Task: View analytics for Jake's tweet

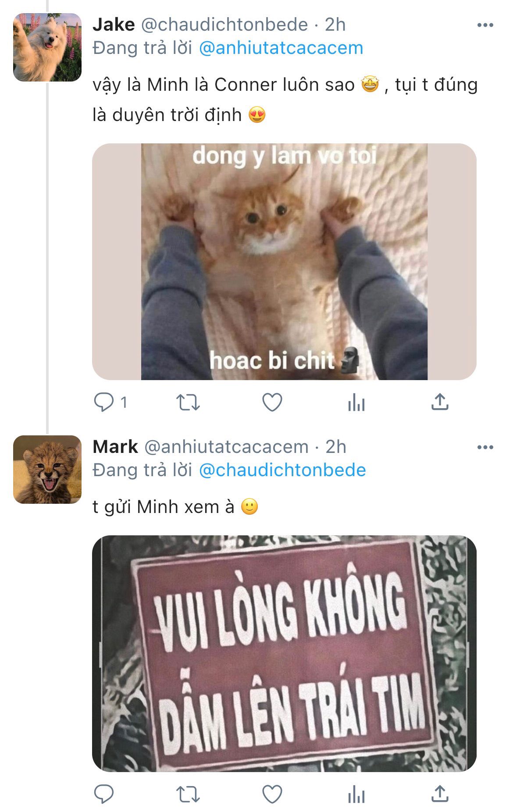Action: click(356, 402)
